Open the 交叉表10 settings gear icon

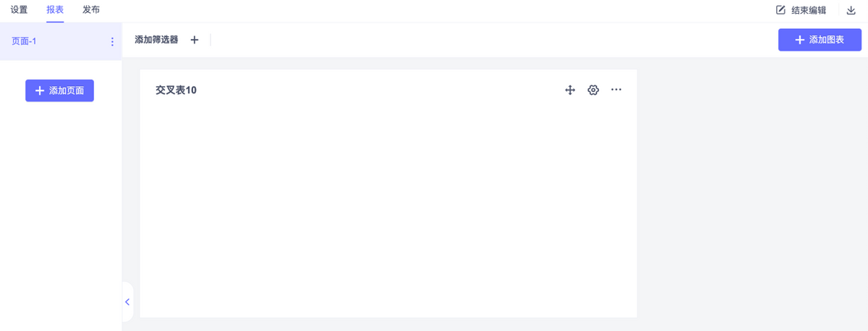tap(593, 90)
